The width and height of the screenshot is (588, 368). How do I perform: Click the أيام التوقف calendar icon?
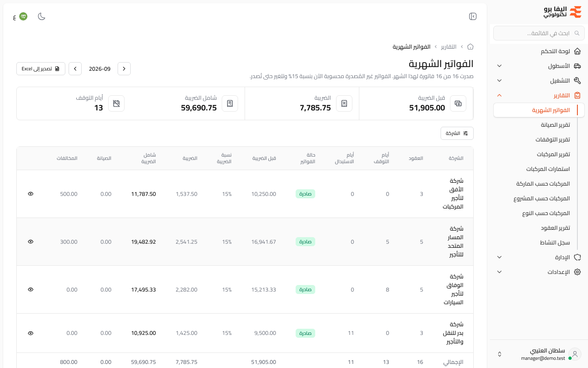[x=116, y=103]
